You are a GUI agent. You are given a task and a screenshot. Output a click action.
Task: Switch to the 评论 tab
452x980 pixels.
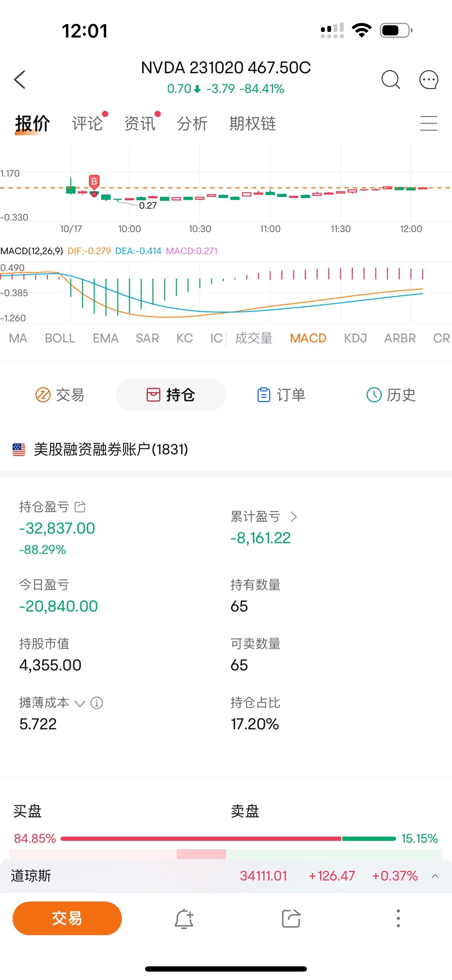88,123
